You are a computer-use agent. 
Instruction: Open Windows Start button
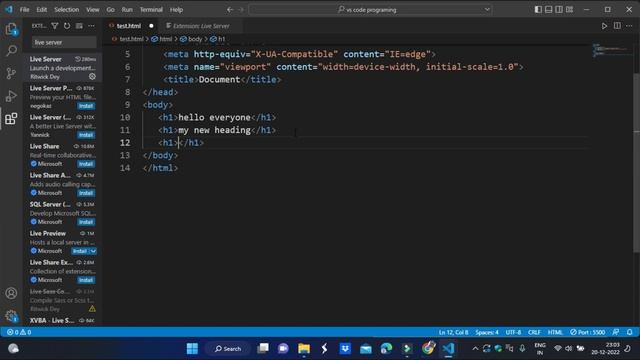(192, 349)
